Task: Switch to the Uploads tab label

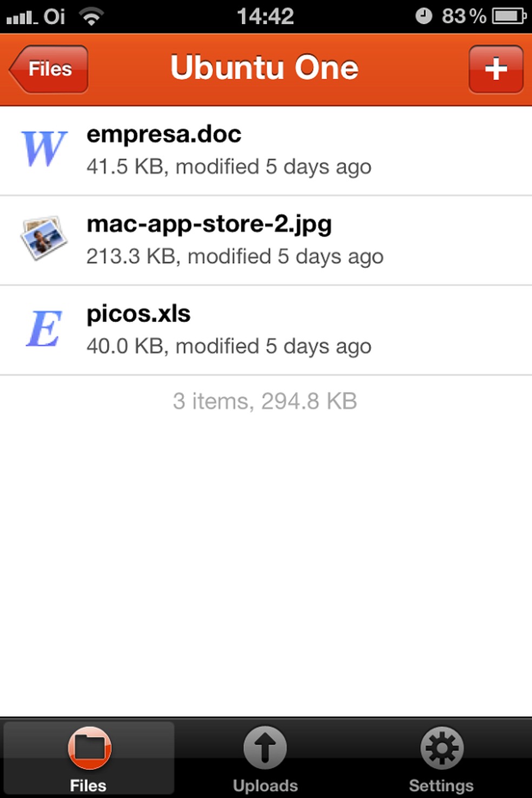Action: (x=265, y=785)
